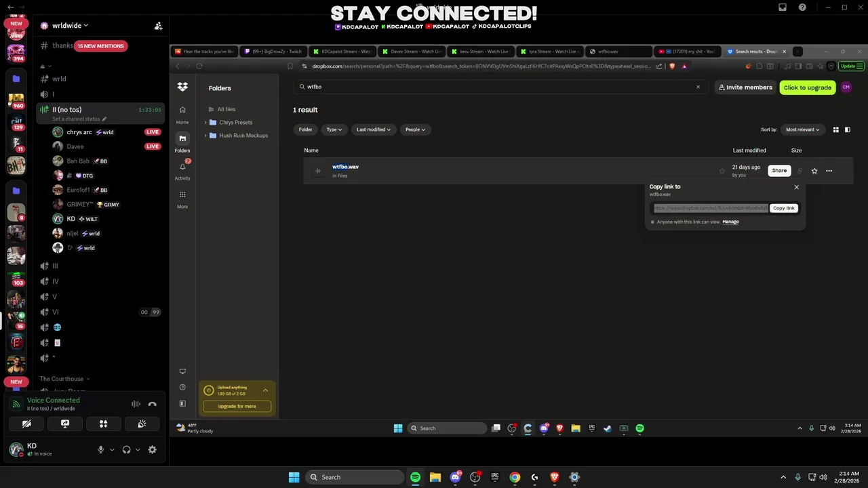Open Spotify from the Windows taskbar
868x488 pixels.
click(415, 477)
